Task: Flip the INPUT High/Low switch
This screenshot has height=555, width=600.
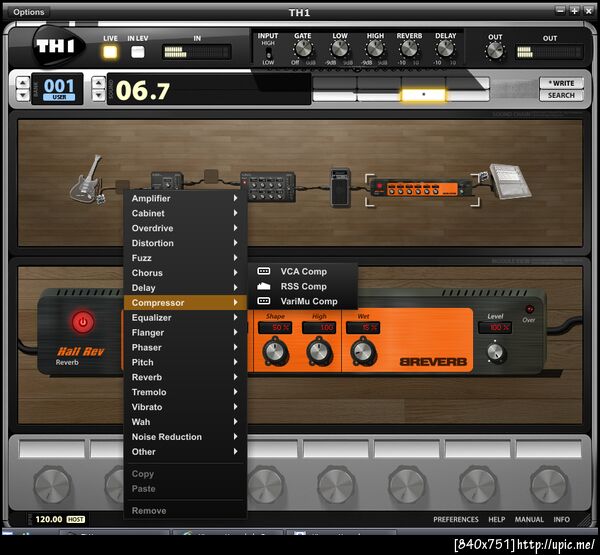Action: pos(268,52)
